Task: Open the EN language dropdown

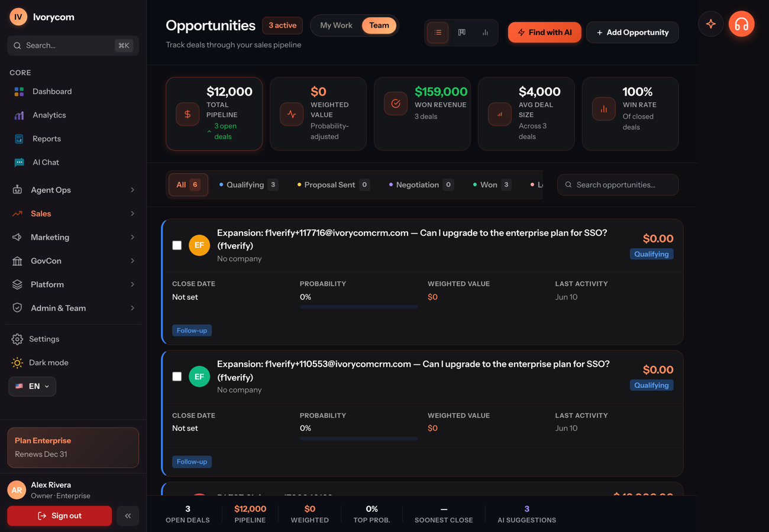Action: 33,387
